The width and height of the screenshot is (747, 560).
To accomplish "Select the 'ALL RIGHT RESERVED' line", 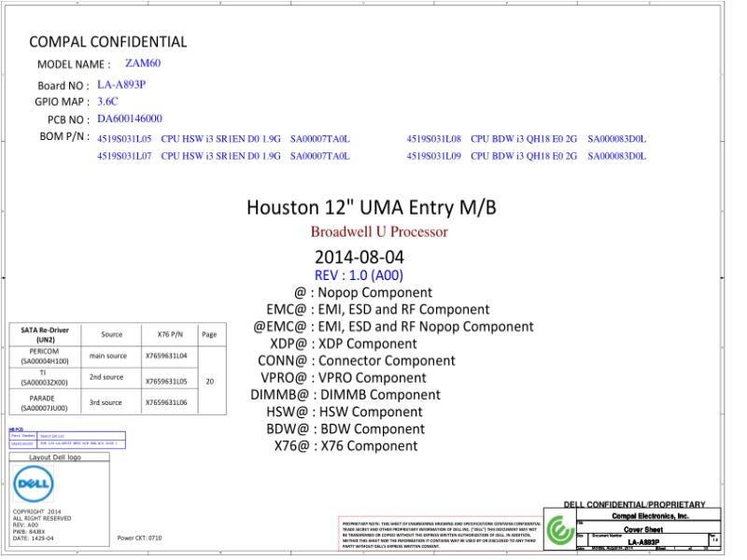I will click(42, 519).
